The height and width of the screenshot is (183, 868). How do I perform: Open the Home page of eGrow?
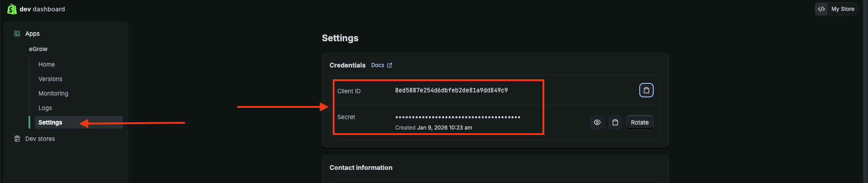(x=47, y=64)
